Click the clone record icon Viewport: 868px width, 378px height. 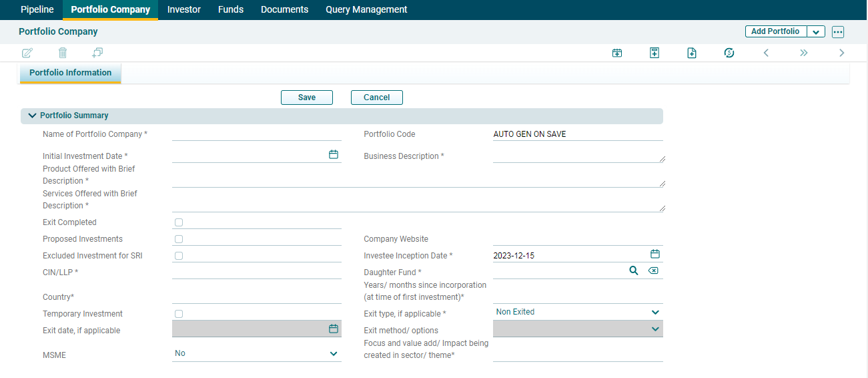pos(97,53)
